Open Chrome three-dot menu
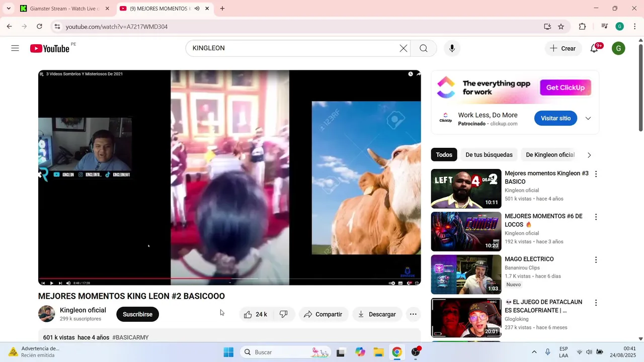The width and height of the screenshot is (644, 362). pyautogui.click(x=634, y=27)
